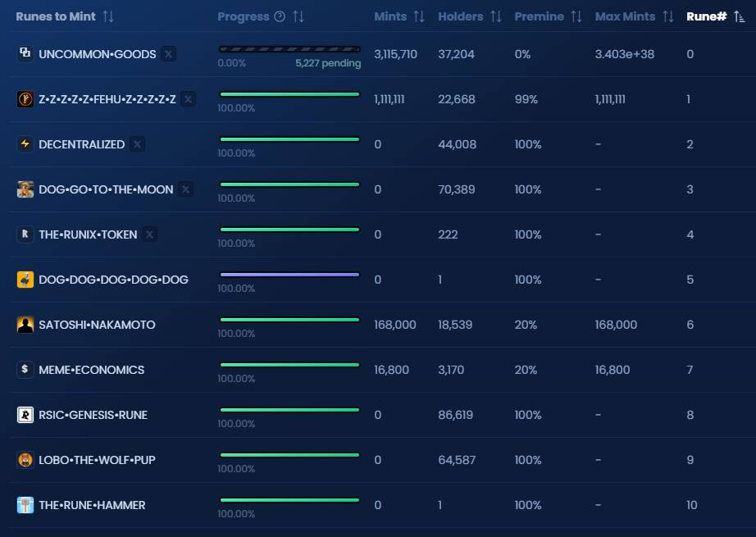Click the LOBO•THE•WOLF•PUP avatar
The height and width of the screenshot is (537, 756).
[25, 460]
